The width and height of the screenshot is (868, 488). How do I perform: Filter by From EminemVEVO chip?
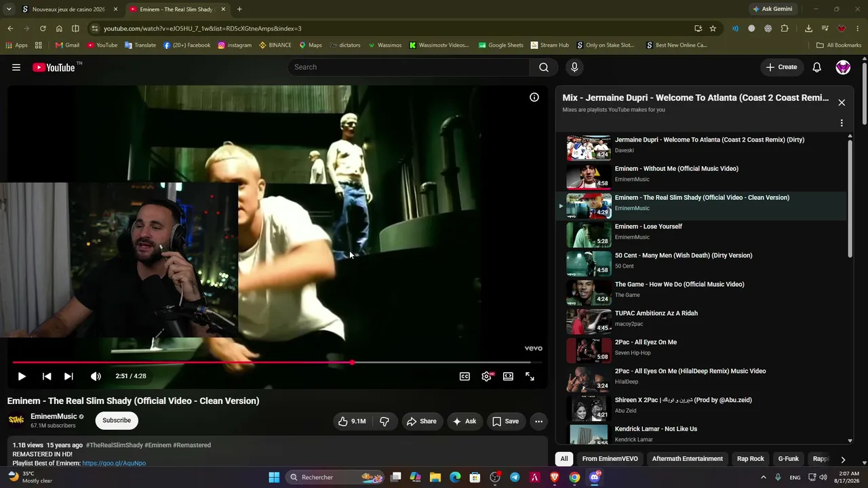click(610, 459)
